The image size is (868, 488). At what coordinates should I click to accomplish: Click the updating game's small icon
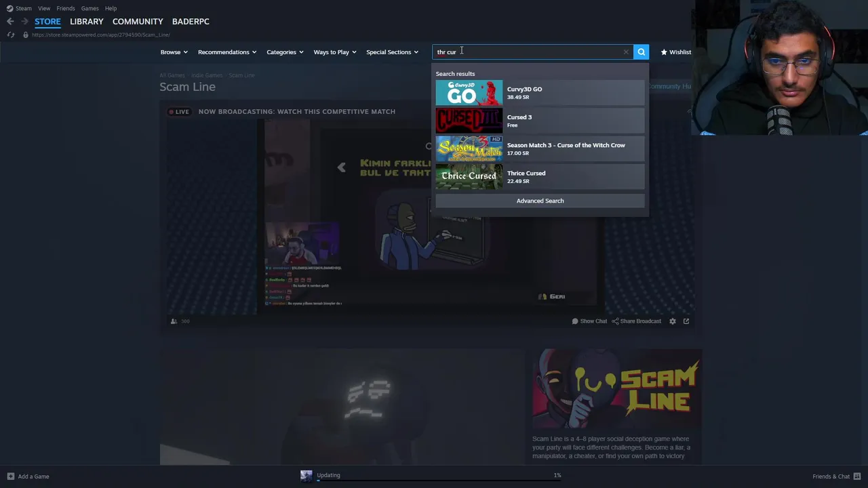click(307, 476)
